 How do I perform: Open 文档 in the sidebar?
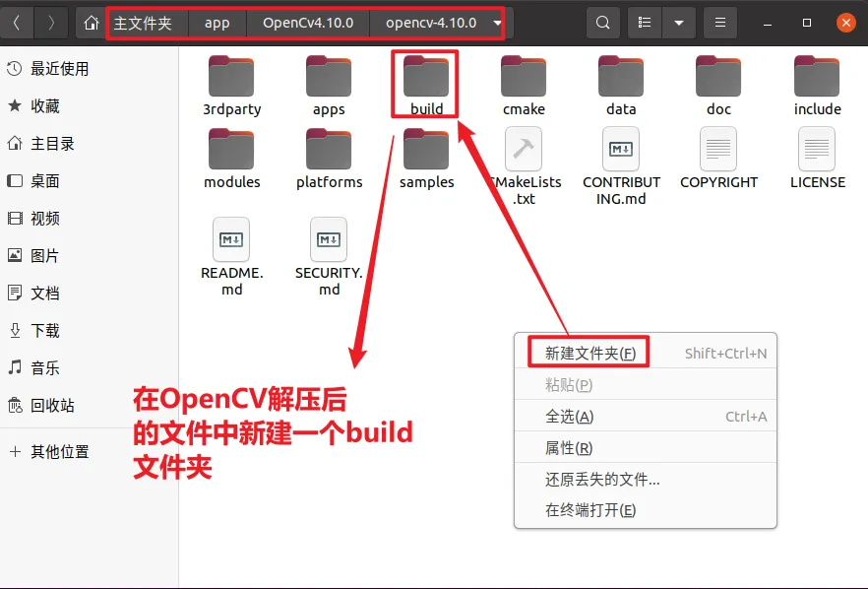(89, 294)
